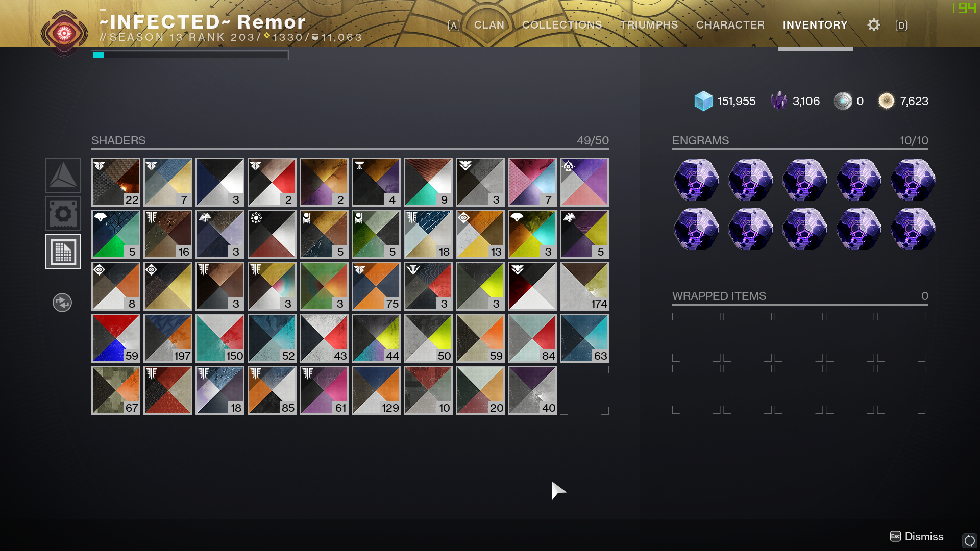Choose the shader stack showing 50
Image resolution: width=980 pixels, height=551 pixels.
(428, 338)
